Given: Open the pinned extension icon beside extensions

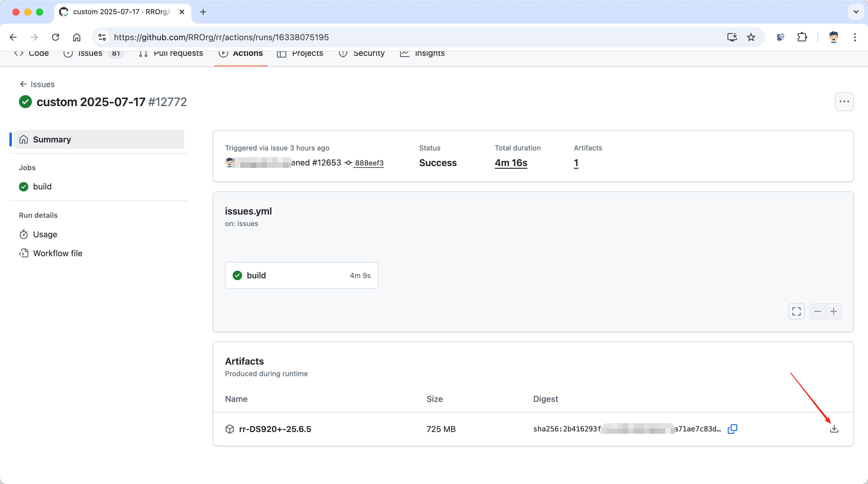Looking at the screenshot, I should point(780,37).
